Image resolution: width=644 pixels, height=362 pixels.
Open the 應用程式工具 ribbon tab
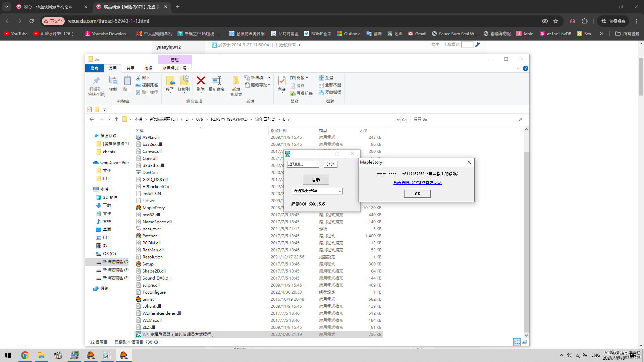tap(175, 68)
